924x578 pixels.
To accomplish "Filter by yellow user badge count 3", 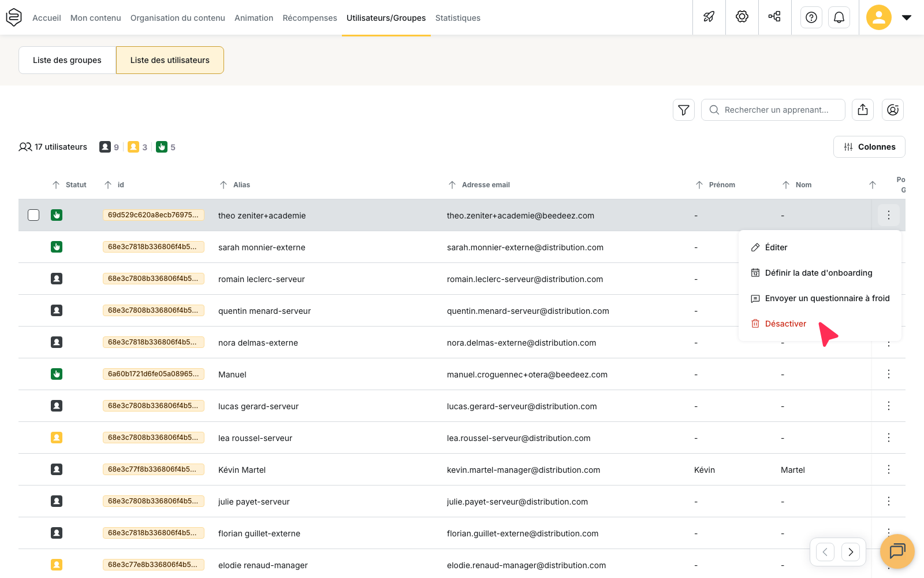I will (137, 147).
